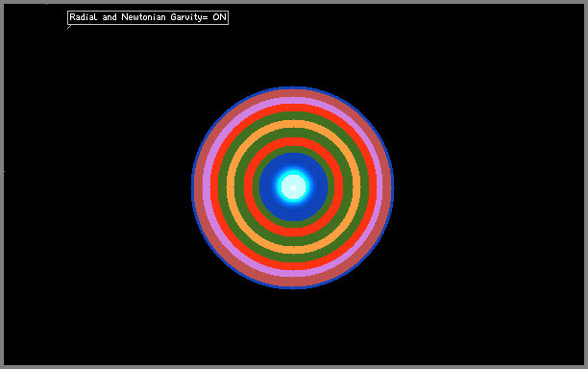Click the gray window border at bottom
588x369 pixels.
click(x=294, y=367)
